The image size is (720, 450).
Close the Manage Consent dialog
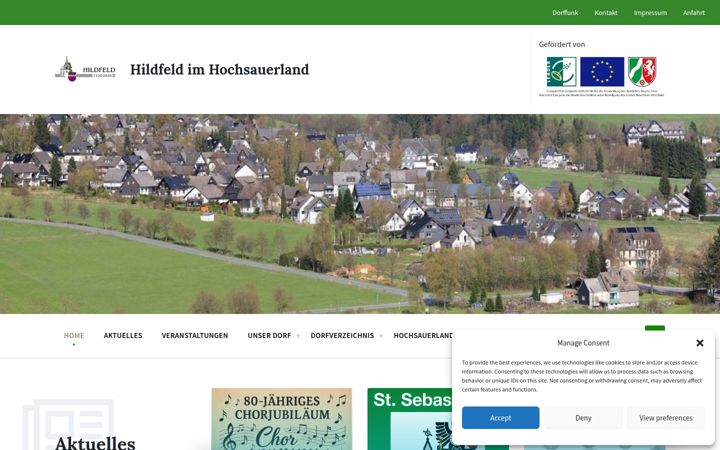(x=700, y=343)
